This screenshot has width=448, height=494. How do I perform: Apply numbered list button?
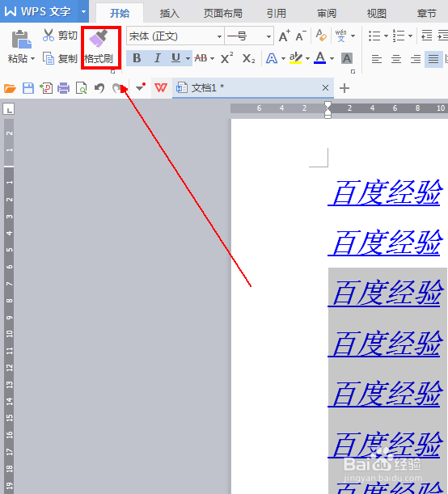(x=399, y=36)
